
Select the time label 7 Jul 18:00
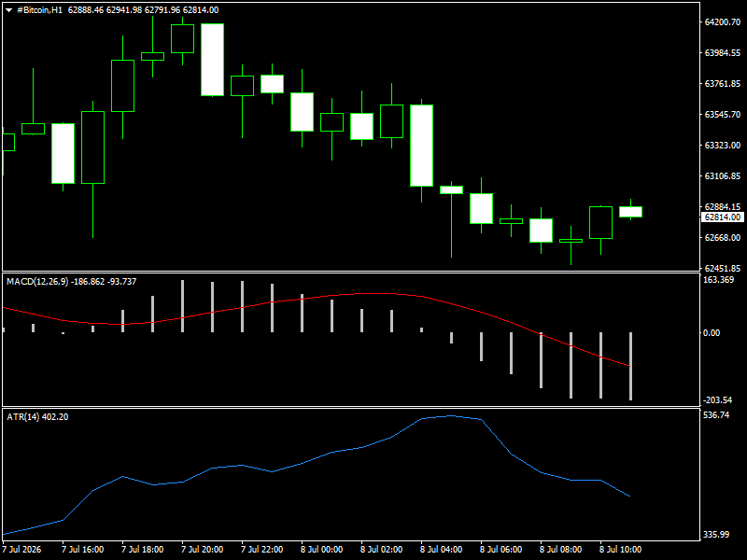(x=143, y=550)
